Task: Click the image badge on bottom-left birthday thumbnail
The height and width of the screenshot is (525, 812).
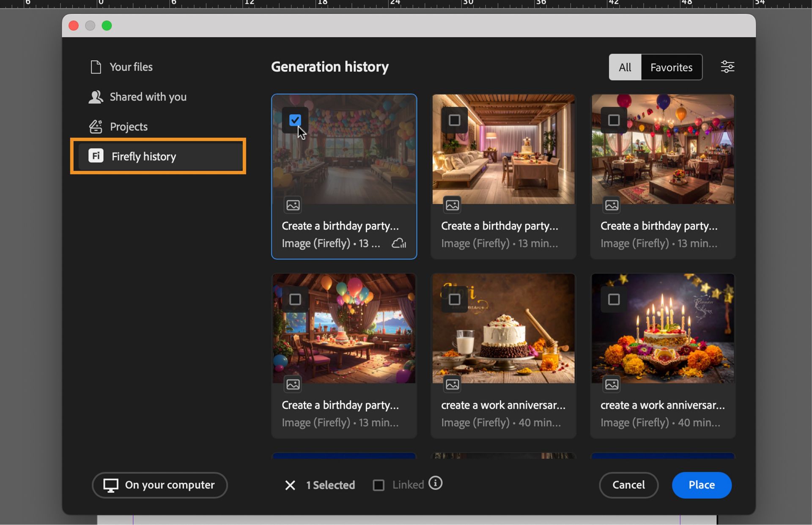Action: click(293, 384)
